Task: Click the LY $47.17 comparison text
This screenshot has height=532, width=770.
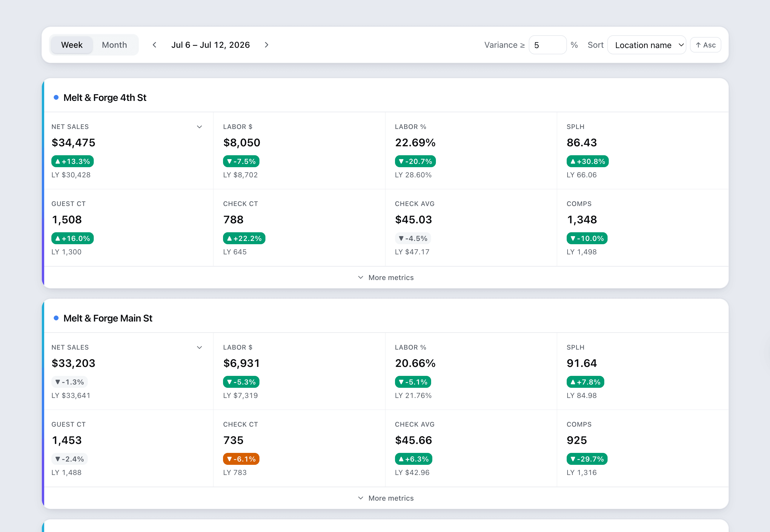Action: click(x=412, y=252)
